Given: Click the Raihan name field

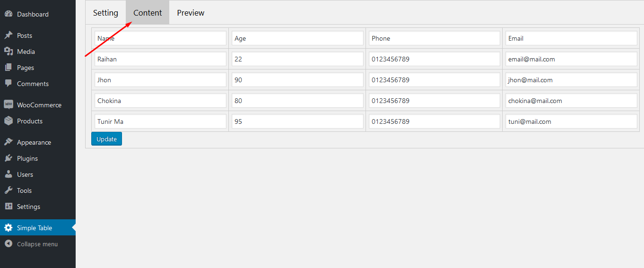Looking at the screenshot, I should [160, 59].
